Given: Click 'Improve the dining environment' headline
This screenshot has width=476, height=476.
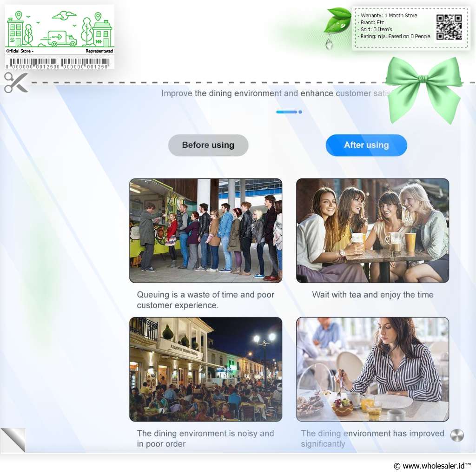Looking at the screenshot, I should click(275, 93).
